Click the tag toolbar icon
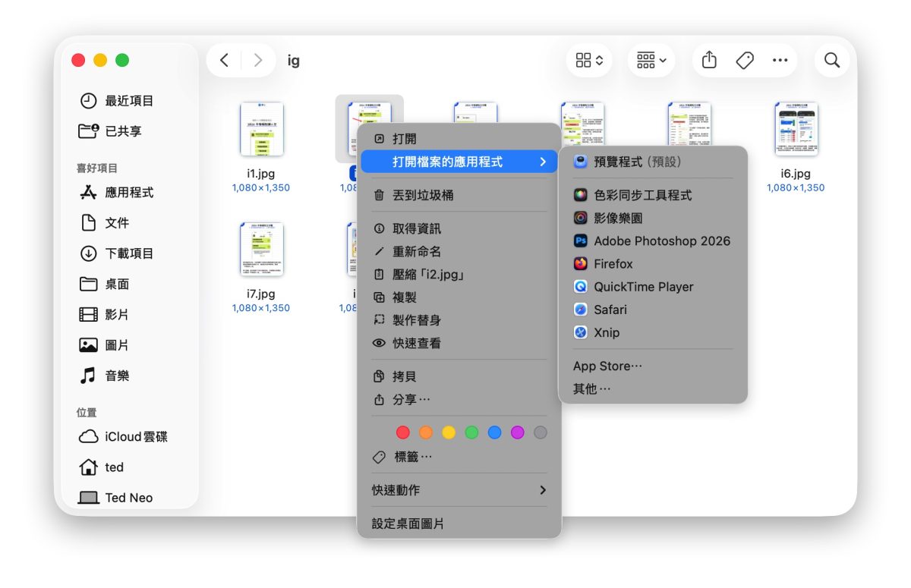This screenshot has width=911, height=588. coord(745,61)
